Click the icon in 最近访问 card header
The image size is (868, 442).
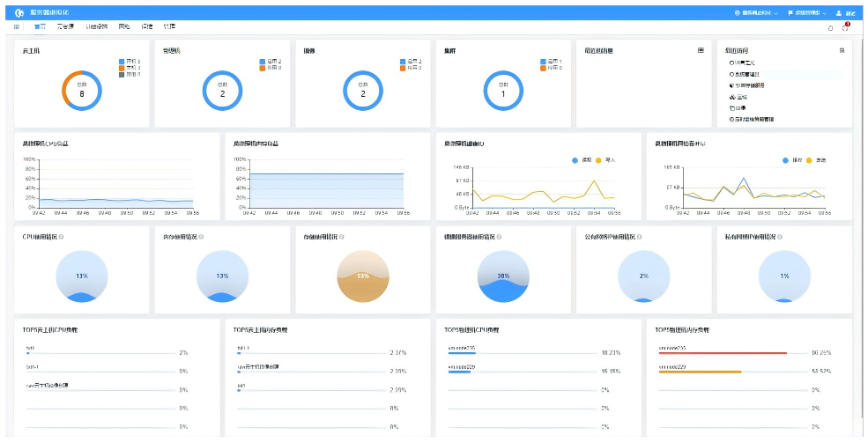tap(842, 51)
